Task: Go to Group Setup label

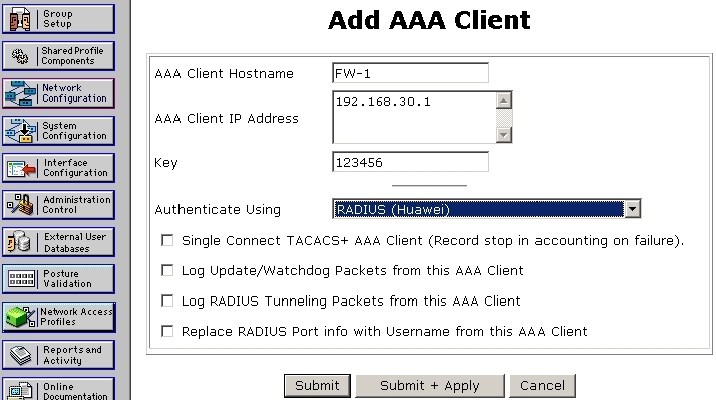Action: 58,19
